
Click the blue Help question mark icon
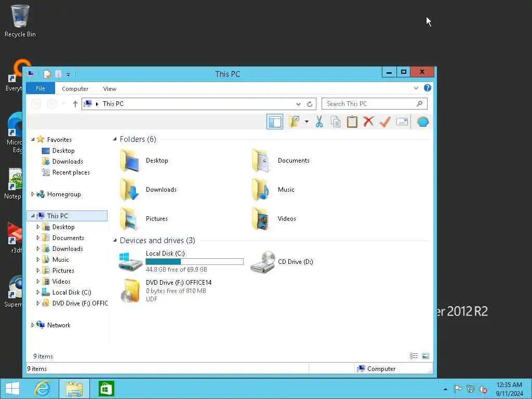coord(427,88)
